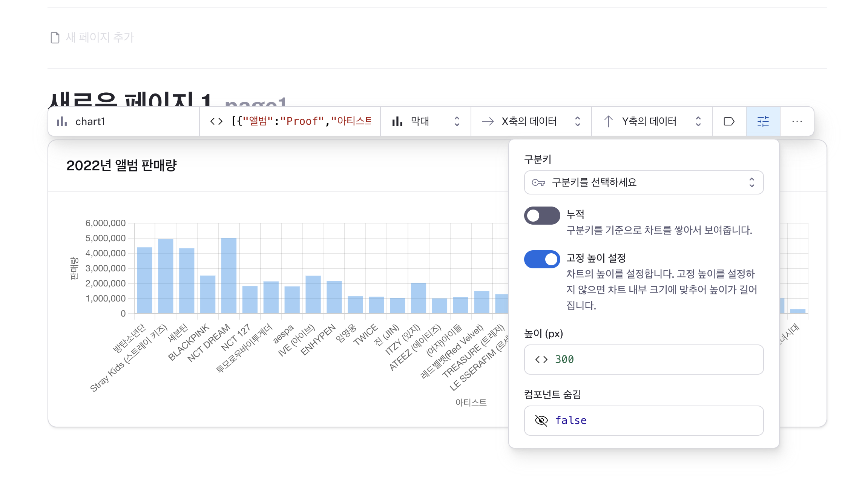
Task: Click the new page document icon
Action: tap(55, 38)
